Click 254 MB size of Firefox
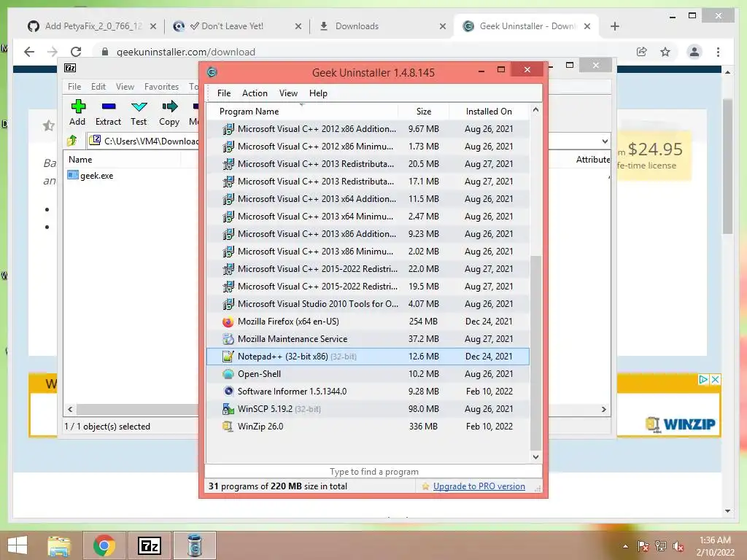 [x=423, y=322]
